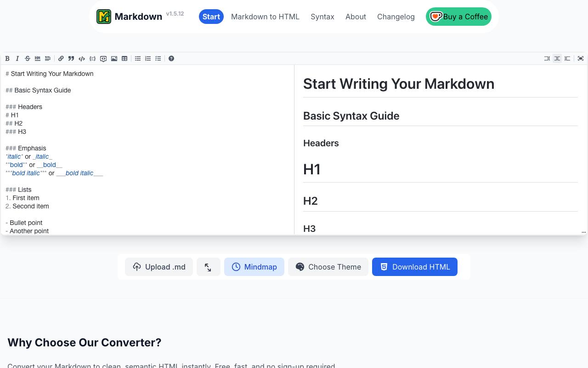Open editor help question-mark icon
588x368 pixels.
click(171, 58)
